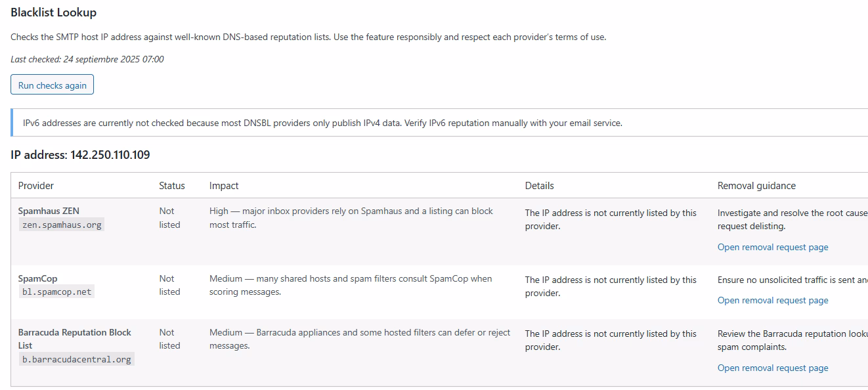Click the zen.spamhaus.org hostname label
The width and height of the screenshot is (868, 390).
[62, 225]
